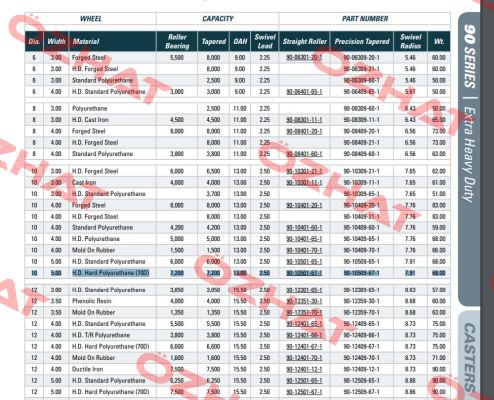Select the CASTERS side tab
Viewport: 494px width, 400px height.
pyautogui.click(x=469, y=356)
